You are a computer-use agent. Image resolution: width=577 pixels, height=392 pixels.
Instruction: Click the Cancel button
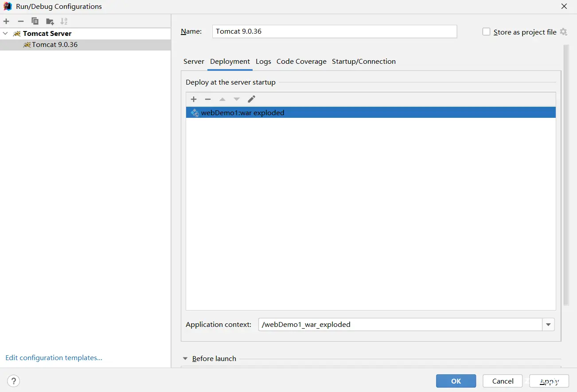pyautogui.click(x=503, y=381)
